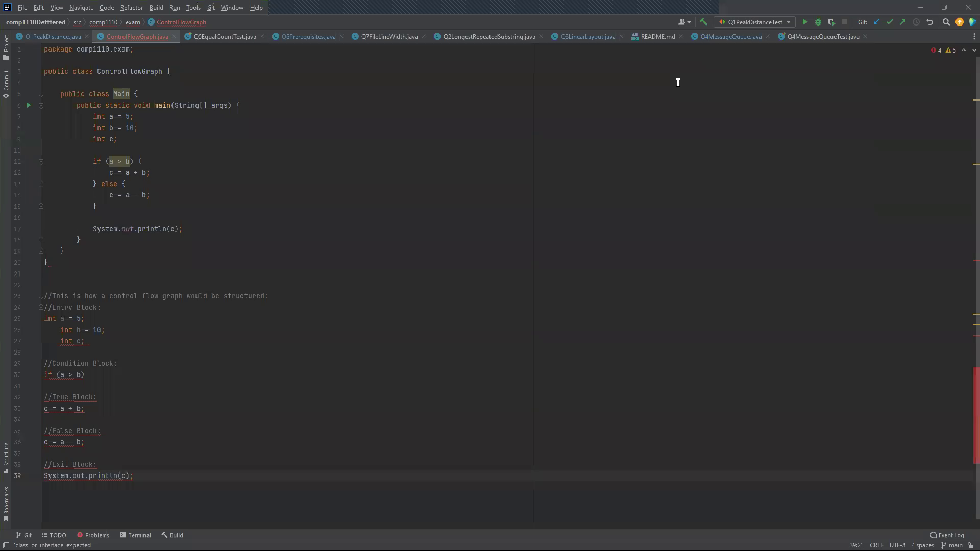The height and width of the screenshot is (551, 980).
Task: Build the project with the hammer icon
Action: (704, 22)
